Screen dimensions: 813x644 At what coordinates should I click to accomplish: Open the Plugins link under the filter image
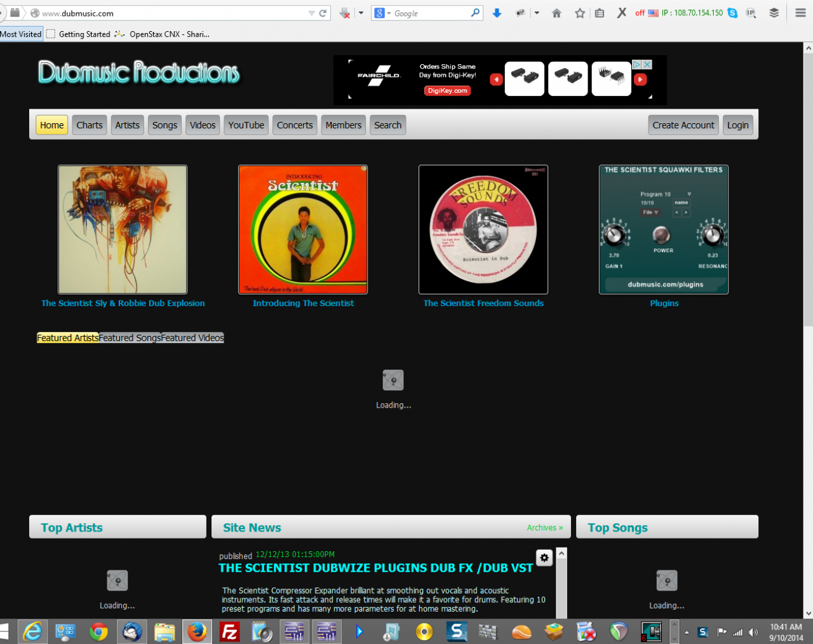point(664,304)
